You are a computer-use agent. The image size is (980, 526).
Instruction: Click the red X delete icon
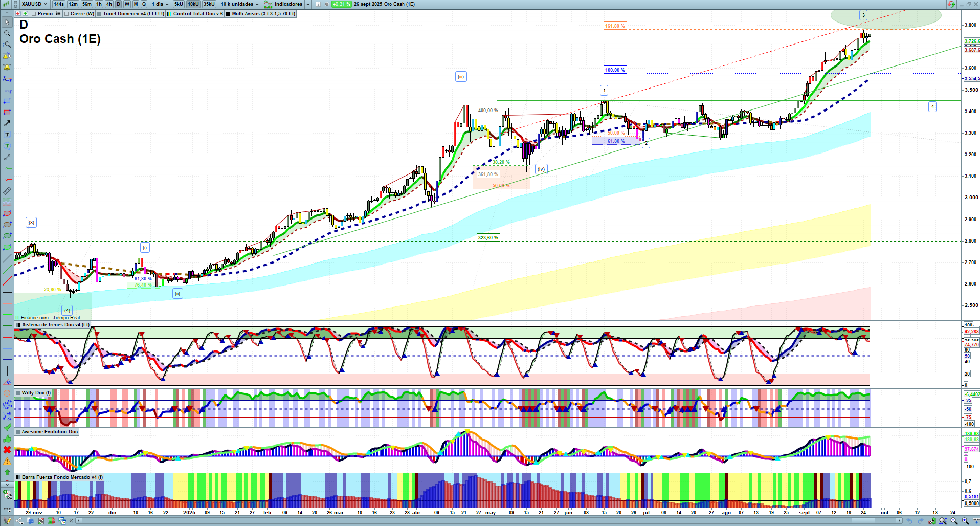(7, 450)
